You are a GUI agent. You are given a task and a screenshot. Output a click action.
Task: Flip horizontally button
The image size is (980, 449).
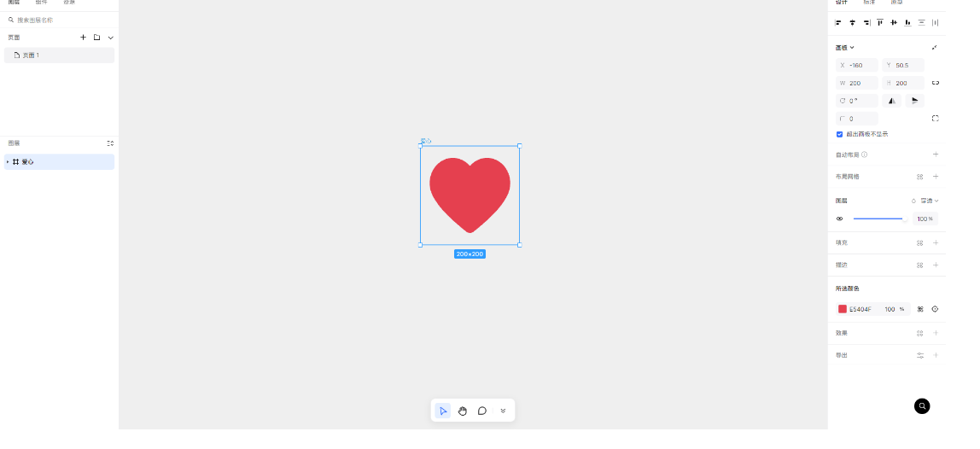coord(892,101)
